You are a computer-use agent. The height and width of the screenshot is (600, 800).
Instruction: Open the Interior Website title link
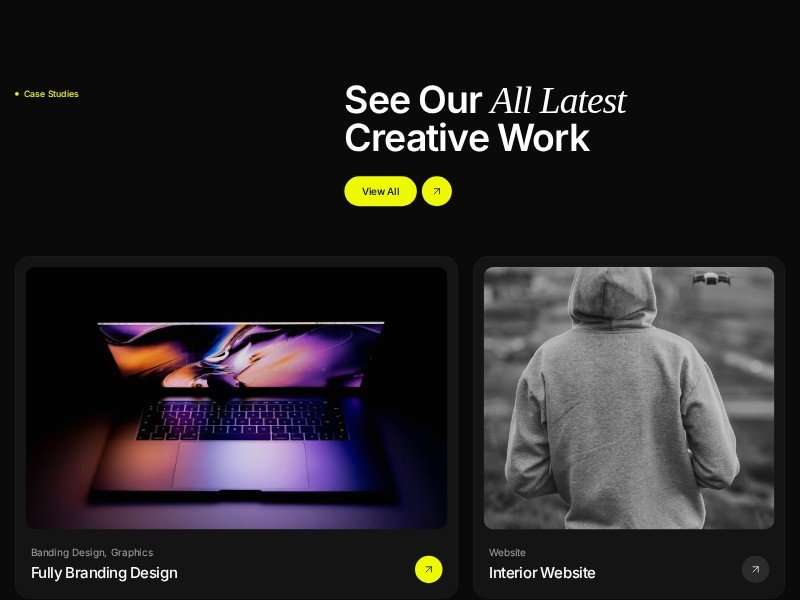(542, 573)
